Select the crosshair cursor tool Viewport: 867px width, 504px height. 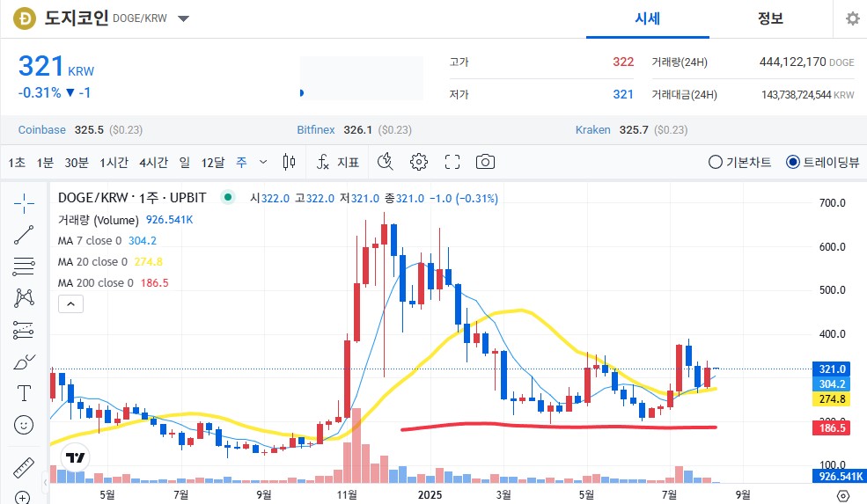tap(24, 203)
